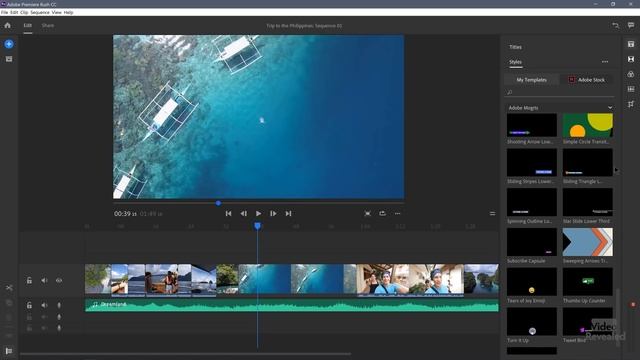Mute the video track audio
Screen dimensions: 640x360
[44, 280]
